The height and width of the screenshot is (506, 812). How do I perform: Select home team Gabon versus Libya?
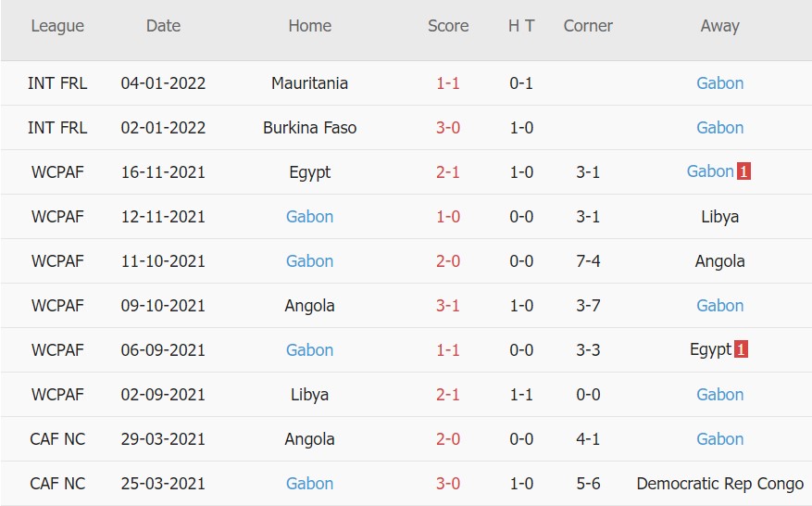coord(309,217)
